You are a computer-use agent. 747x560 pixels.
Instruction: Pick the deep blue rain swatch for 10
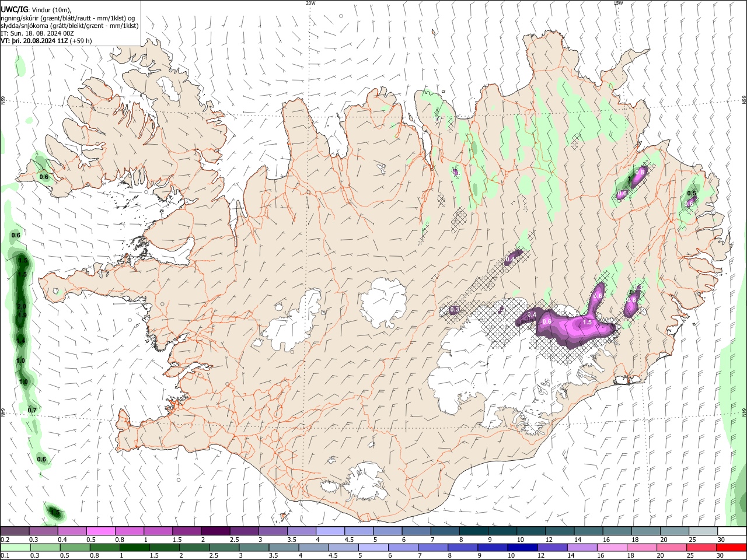click(521, 547)
